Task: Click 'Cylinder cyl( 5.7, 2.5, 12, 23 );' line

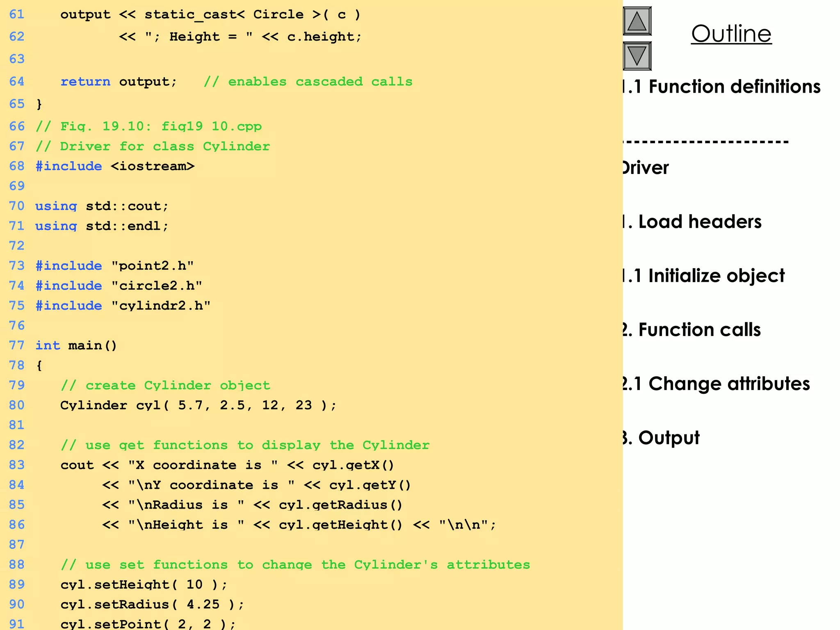Action: click(199, 405)
